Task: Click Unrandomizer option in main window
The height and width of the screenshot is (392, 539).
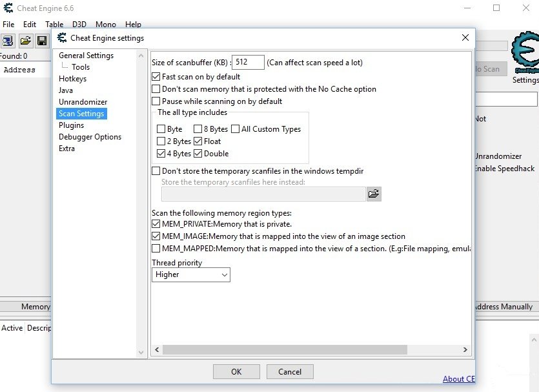Action: (x=498, y=156)
